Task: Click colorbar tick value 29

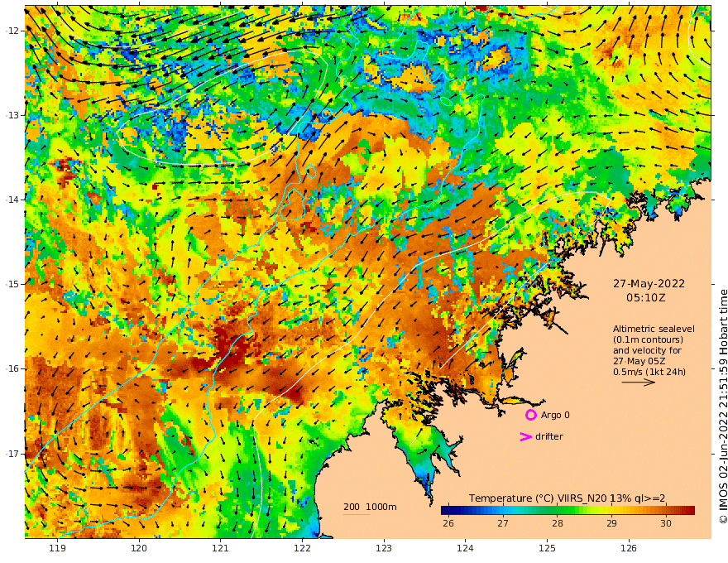Action: pos(611,523)
